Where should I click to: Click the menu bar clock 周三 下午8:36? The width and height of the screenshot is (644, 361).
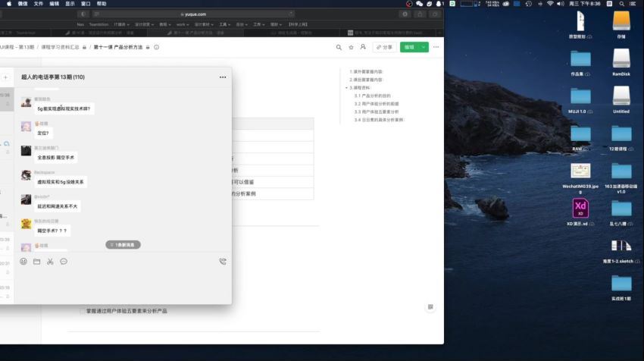585,4
